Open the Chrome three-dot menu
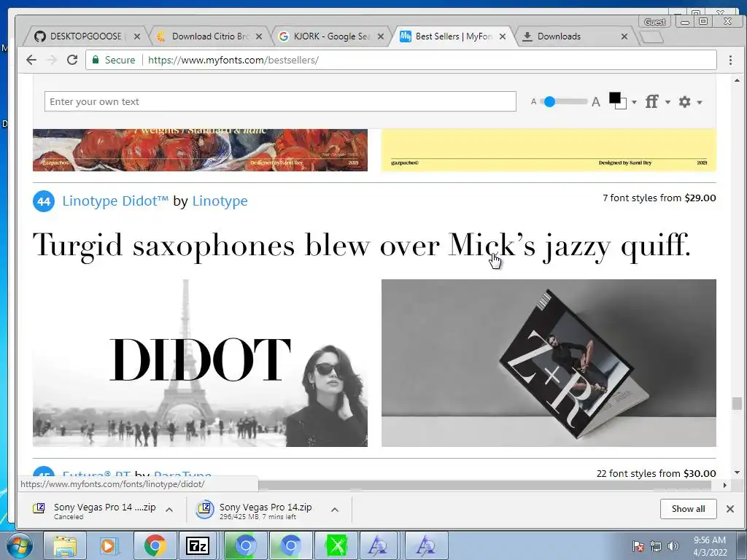The height and width of the screenshot is (560, 747). coord(730,60)
